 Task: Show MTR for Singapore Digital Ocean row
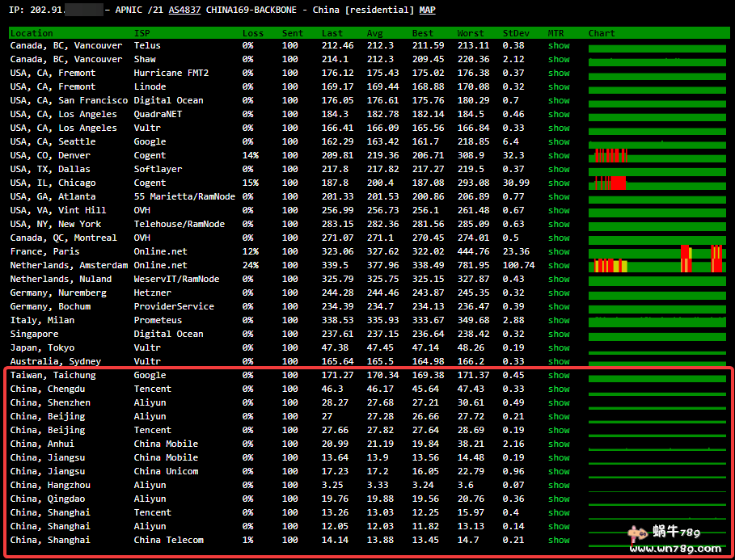(559, 335)
